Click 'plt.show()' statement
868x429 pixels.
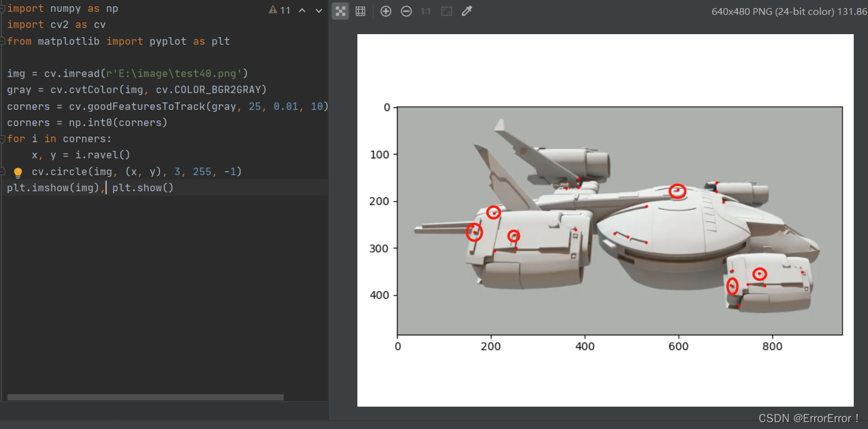coord(143,187)
